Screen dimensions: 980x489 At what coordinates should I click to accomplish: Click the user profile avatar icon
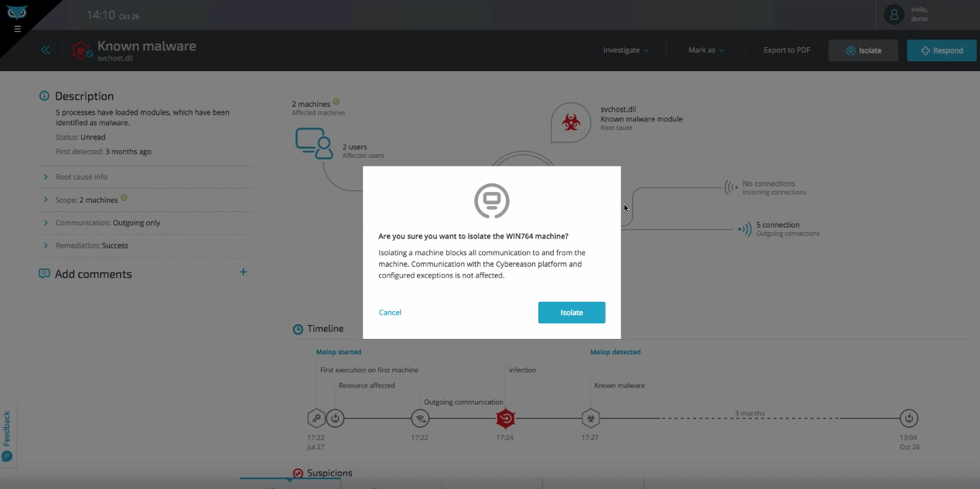tap(894, 15)
